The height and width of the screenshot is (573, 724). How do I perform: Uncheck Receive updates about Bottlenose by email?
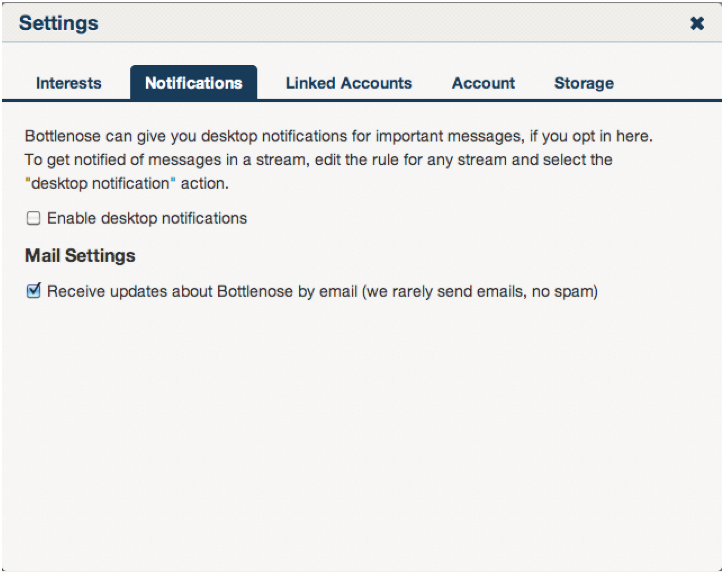click(33, 291)
